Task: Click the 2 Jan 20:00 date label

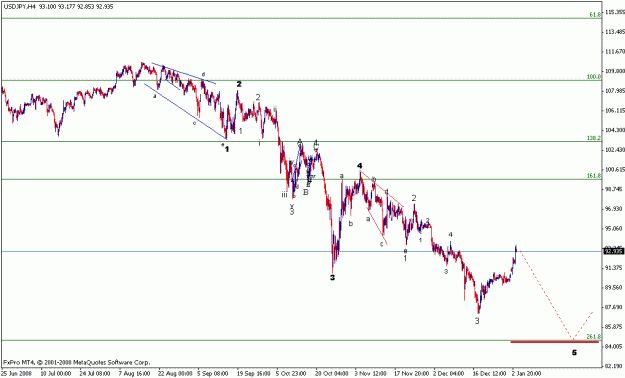Action: coord(528,374)
